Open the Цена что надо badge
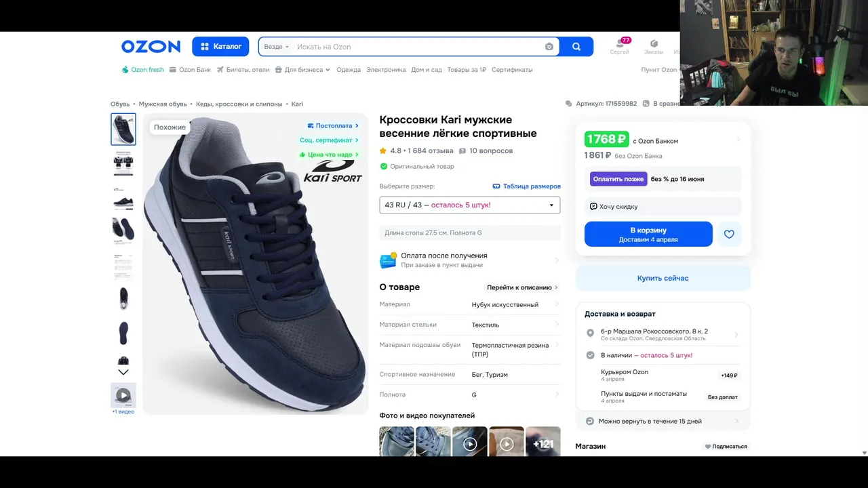The height and width of the screenshot is (488, 868). 329,155
